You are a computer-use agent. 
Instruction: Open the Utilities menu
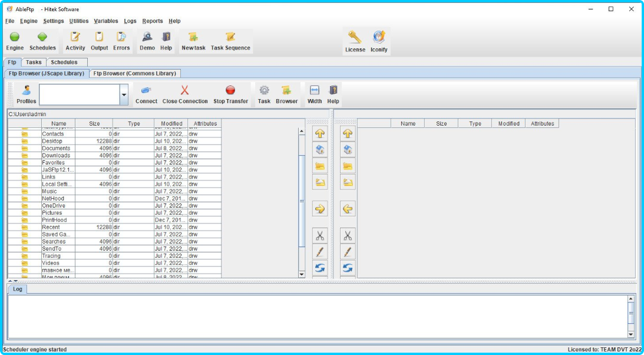(78, 21)
